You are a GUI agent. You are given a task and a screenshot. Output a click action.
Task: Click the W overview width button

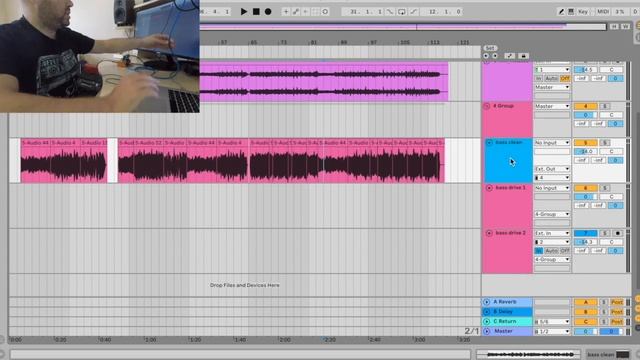625,27
